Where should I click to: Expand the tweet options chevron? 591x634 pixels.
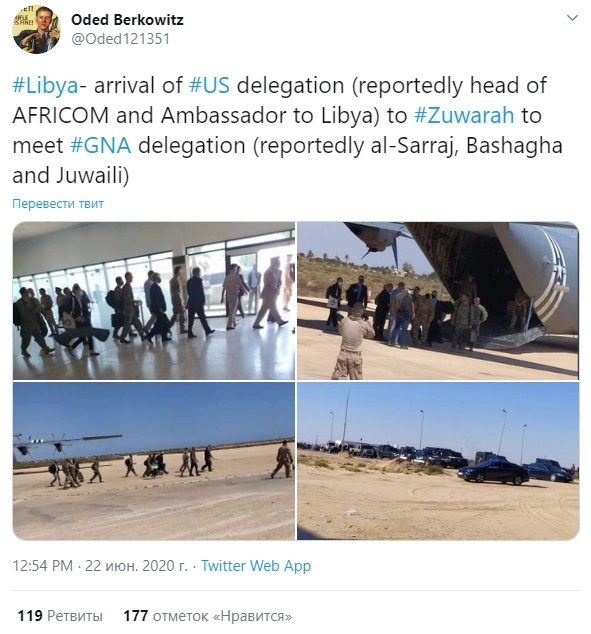click(x=572, y=18)
